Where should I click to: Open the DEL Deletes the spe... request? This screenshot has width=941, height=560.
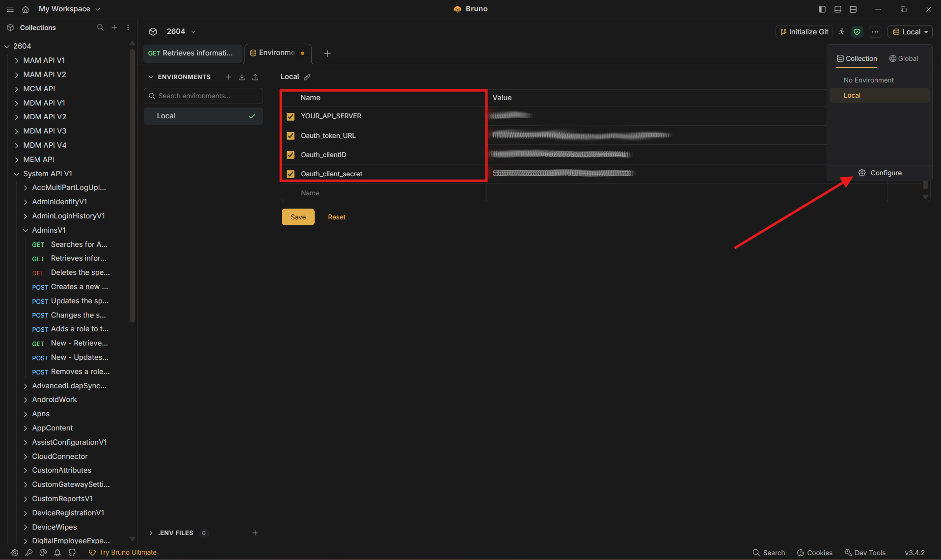point(71,272)
